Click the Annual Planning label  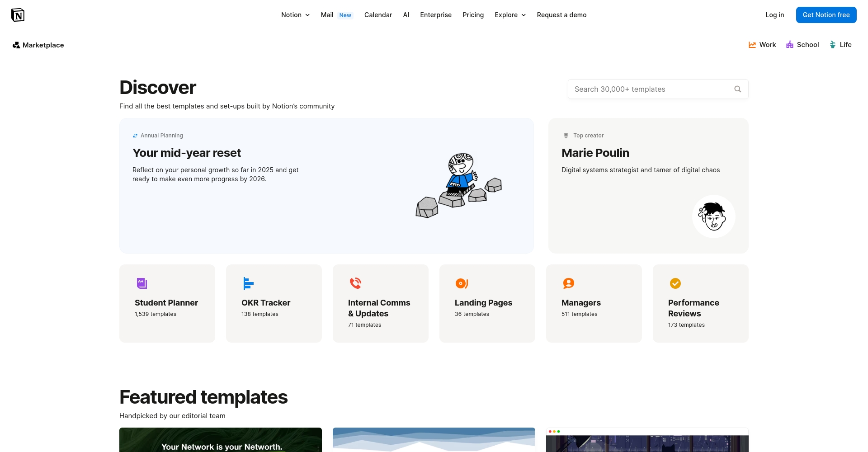tap(162, 136)
